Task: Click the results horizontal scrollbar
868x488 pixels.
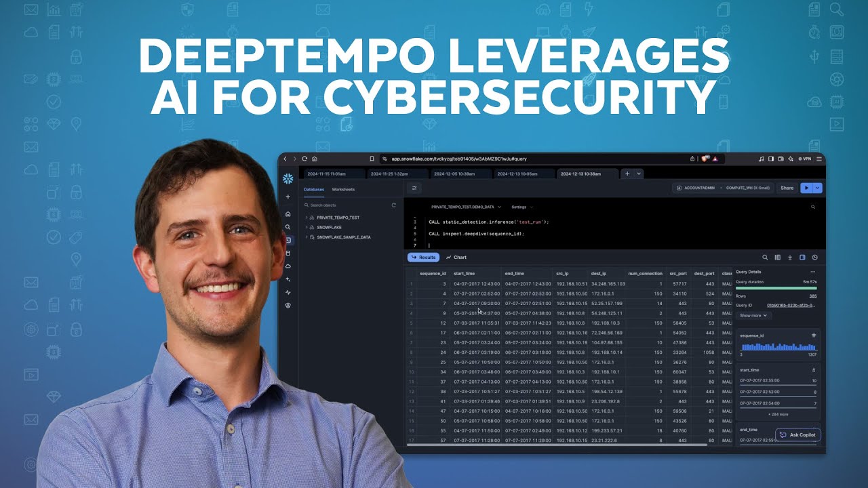Action: [557, 445]
